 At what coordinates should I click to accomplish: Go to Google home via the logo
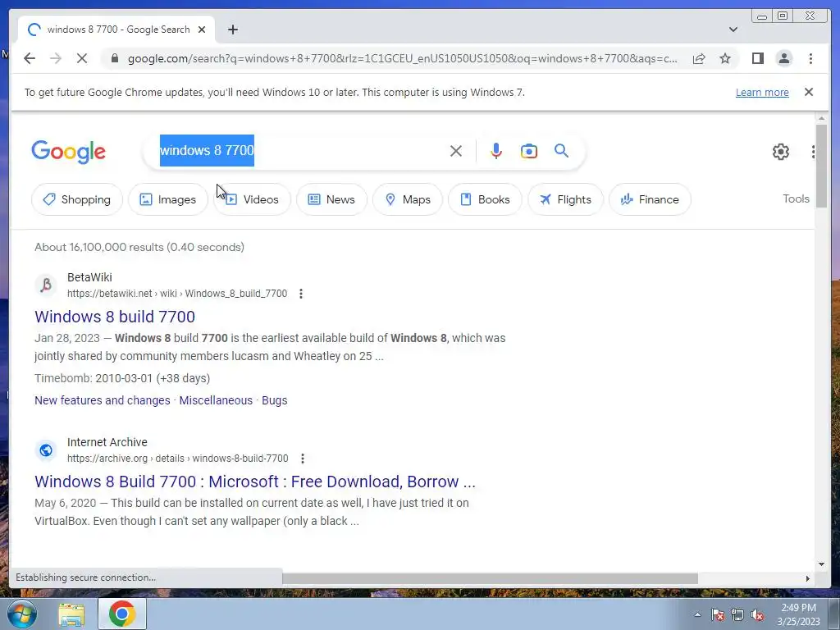click(x=69, y=152)
